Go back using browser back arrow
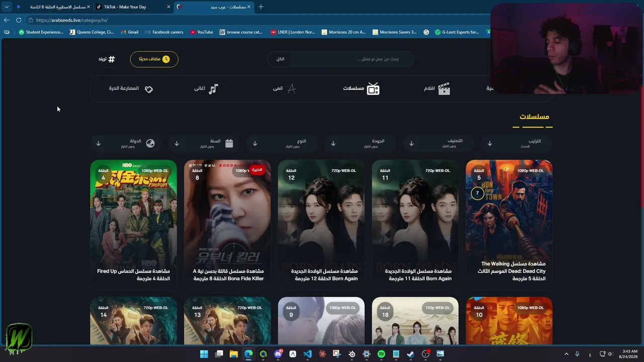Viewport: 644px width, 362px height. [x=6, y=20]
